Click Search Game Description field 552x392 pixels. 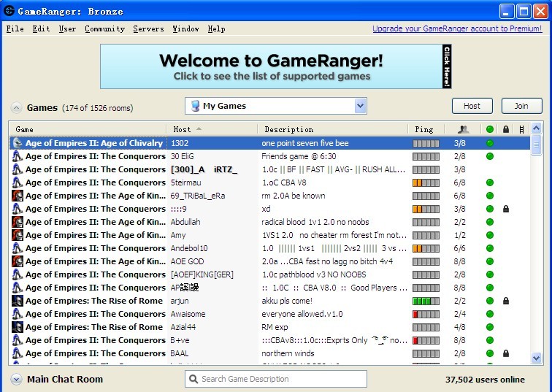[276, 379]
